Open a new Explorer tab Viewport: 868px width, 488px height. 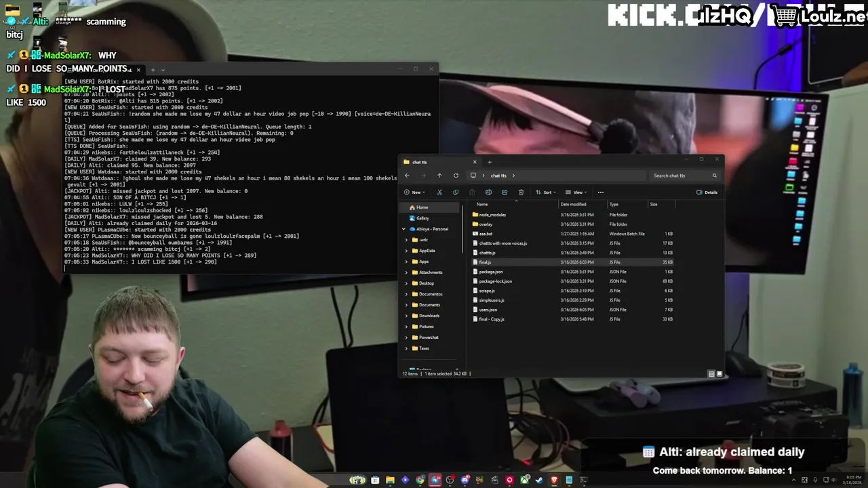pos(490,162)
